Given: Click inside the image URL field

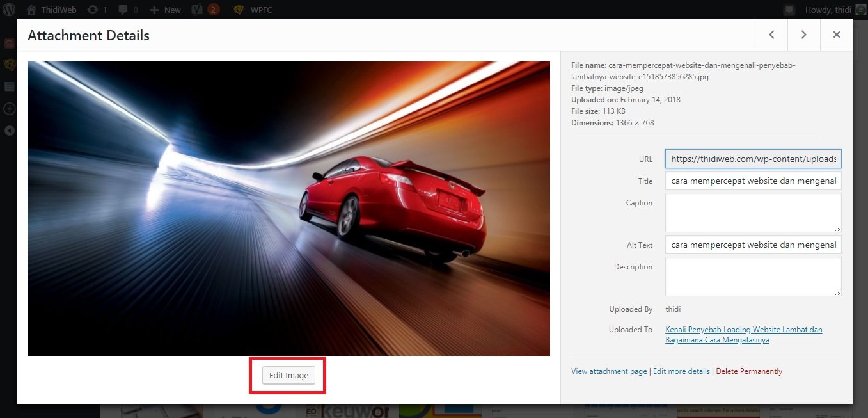Looking at the screenshot, I should click(753, 159).
